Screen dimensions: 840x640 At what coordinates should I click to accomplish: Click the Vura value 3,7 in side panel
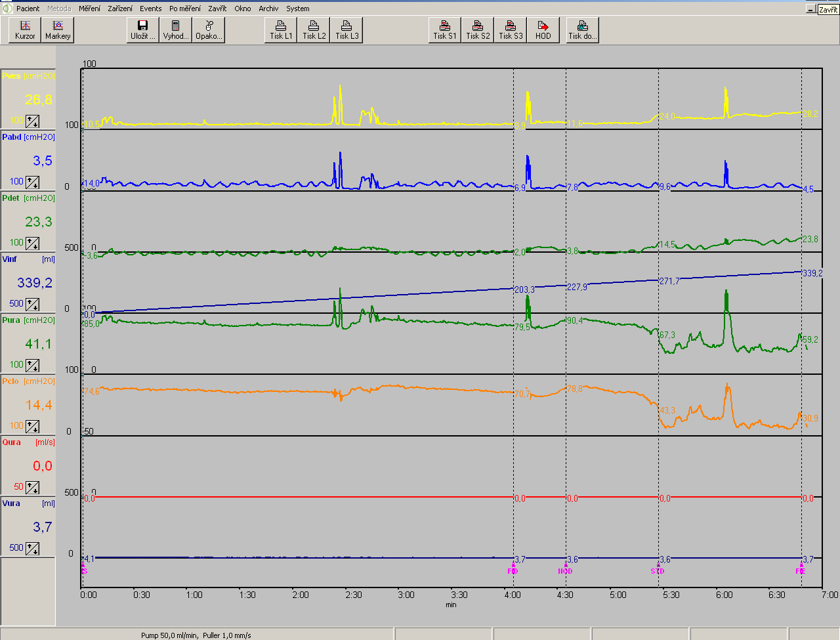(x=43, y=527)
